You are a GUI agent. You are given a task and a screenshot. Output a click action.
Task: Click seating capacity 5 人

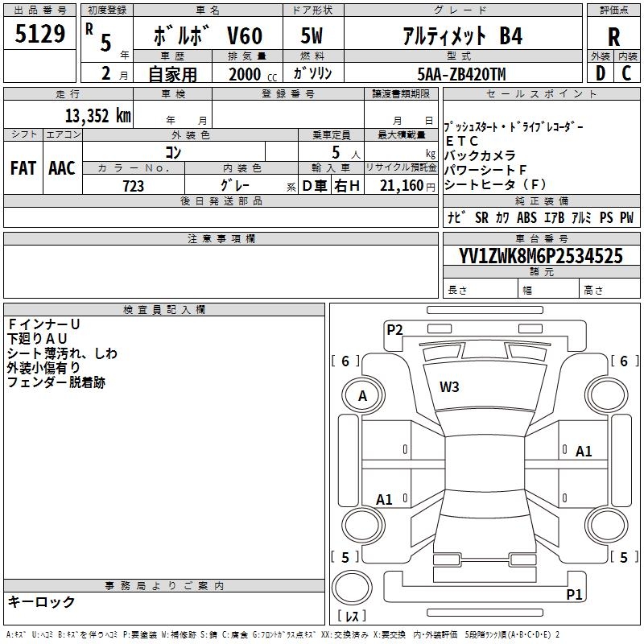pyautogui.click(x=346, y=153)
